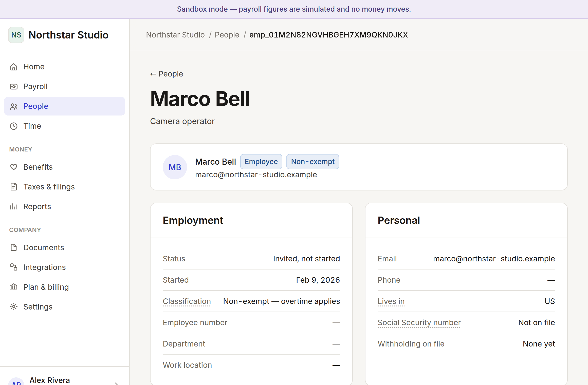
Task: Click 'Not on file' SSN value
Action: 537,323
